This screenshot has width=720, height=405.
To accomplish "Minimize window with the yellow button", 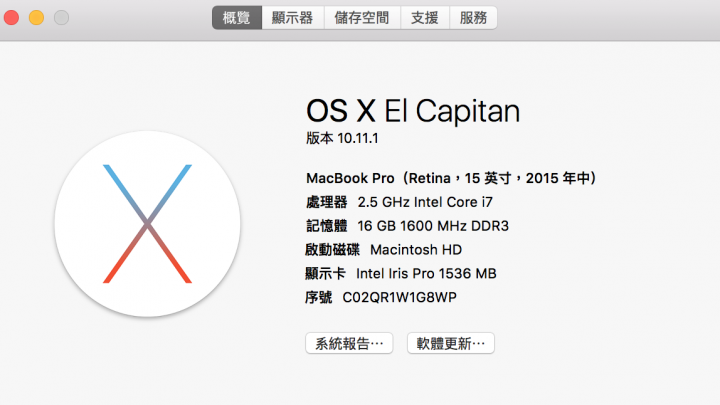I will pyautogui.click(x=36, y=18).
